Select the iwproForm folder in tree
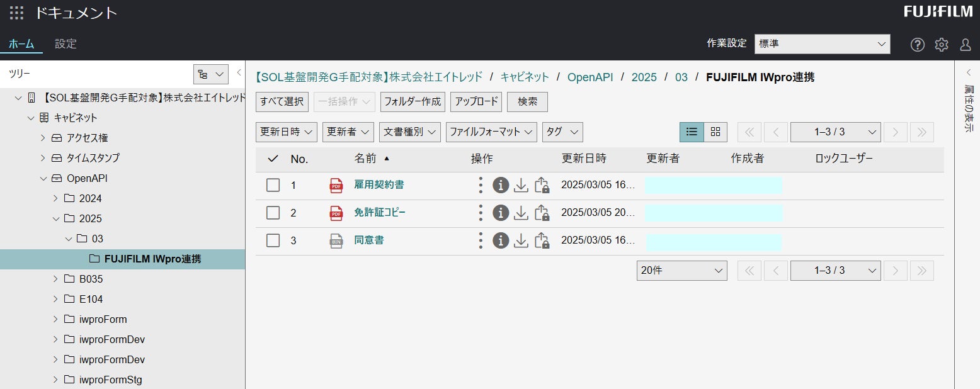The width and height of the screenshot is (980, 389). [x=103, y=319]
